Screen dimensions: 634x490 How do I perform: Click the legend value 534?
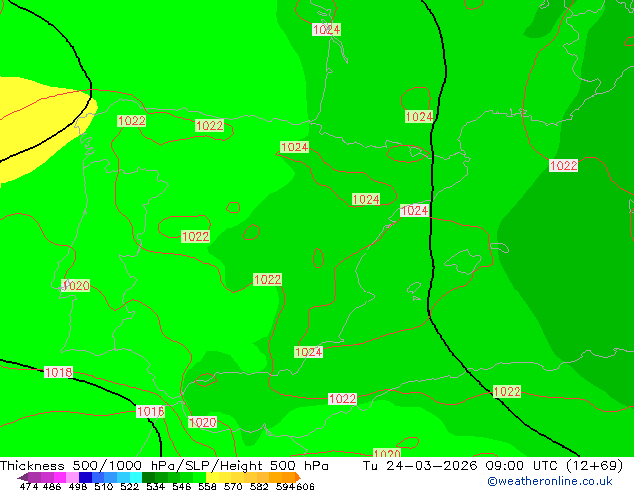click(x=155, y=486)
